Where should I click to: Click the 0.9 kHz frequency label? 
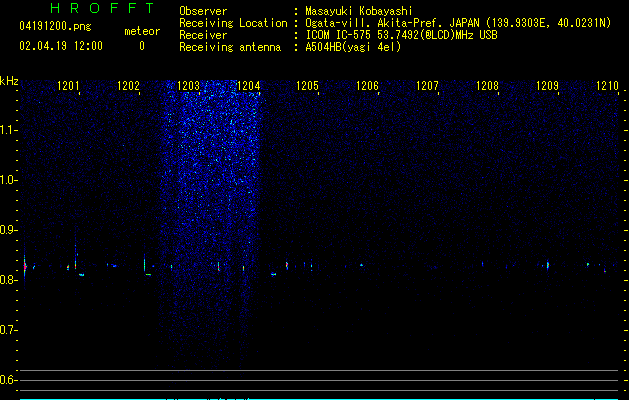[8, 230]
